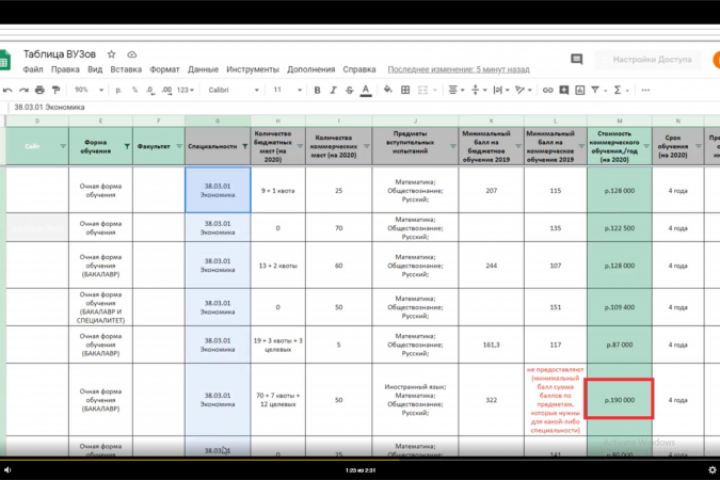Open the text rotation dropdown
The width and height of the screenshot is (720, 480).
(x=523, y=90)
